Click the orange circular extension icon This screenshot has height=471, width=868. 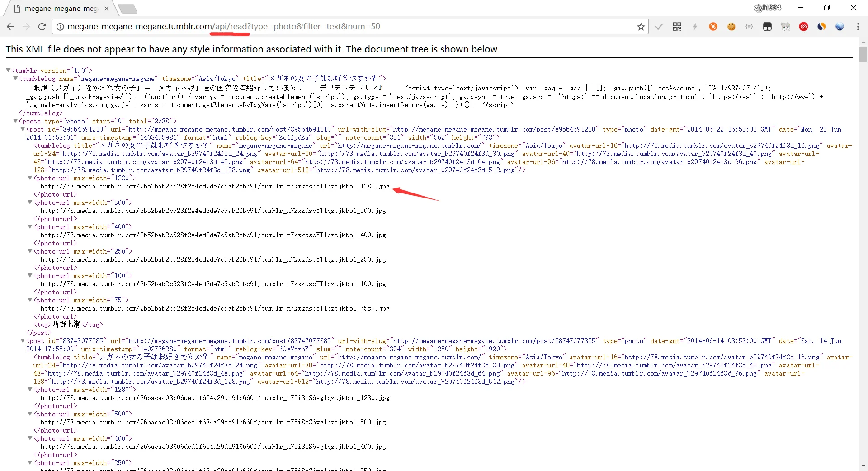click(713, 27)
